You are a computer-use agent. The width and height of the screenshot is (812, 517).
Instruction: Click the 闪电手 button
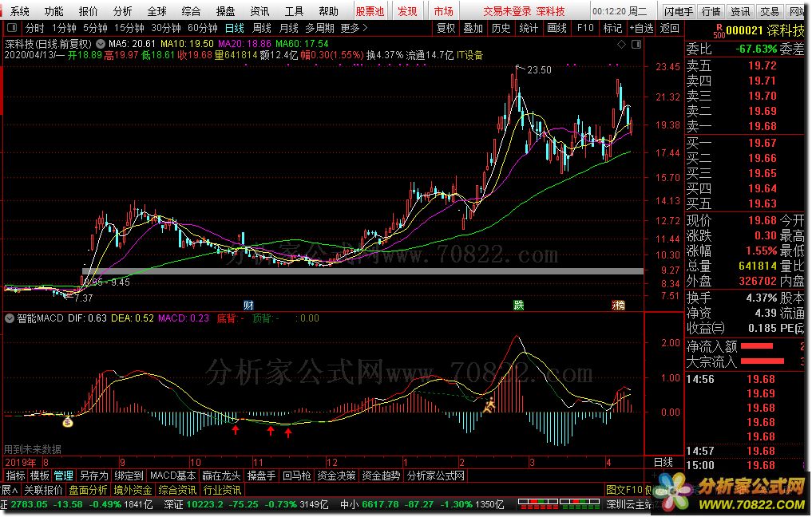[x=679, y=11]
